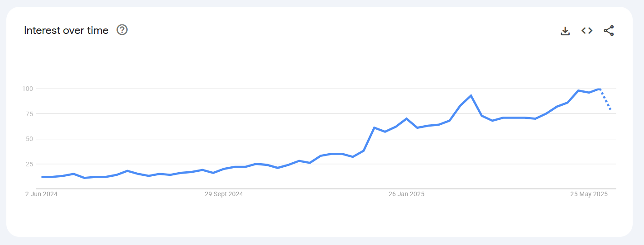Image resolution: width=644 pixels, height=245 pixels.
Task: Click the leftmost starting point of the line
Action: 42,177
